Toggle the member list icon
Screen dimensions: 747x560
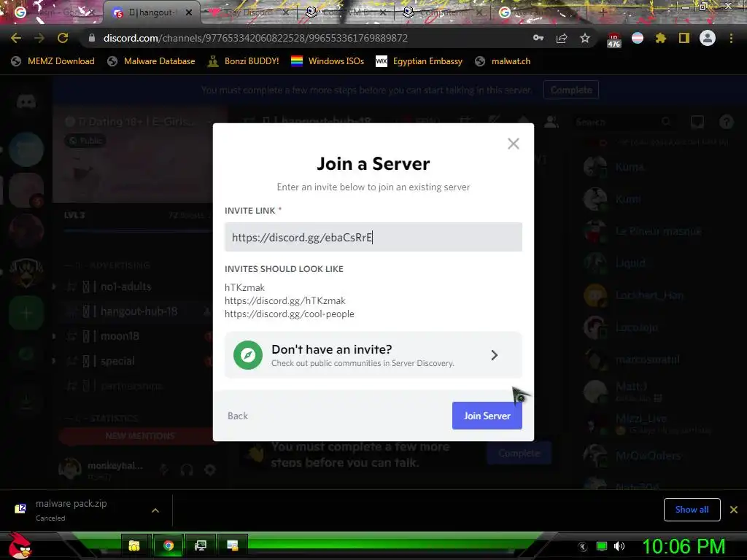[551, 122]
